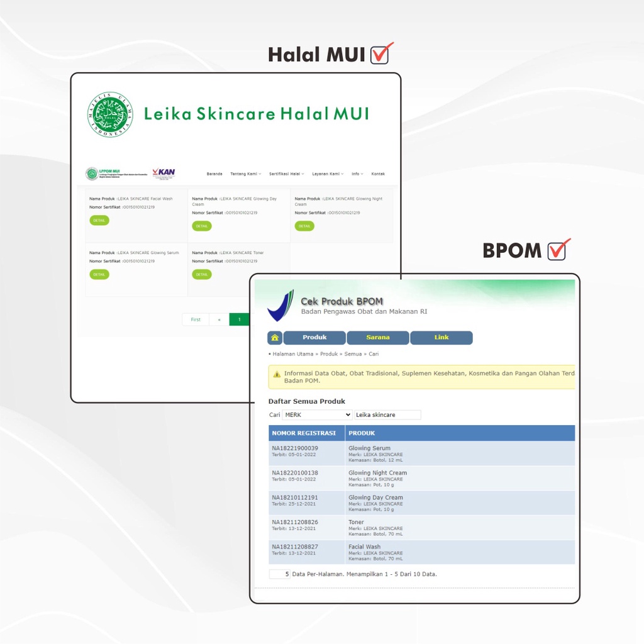The image size is (644, 644).
Task: Open the Produk tab
Action: [314, 338]
